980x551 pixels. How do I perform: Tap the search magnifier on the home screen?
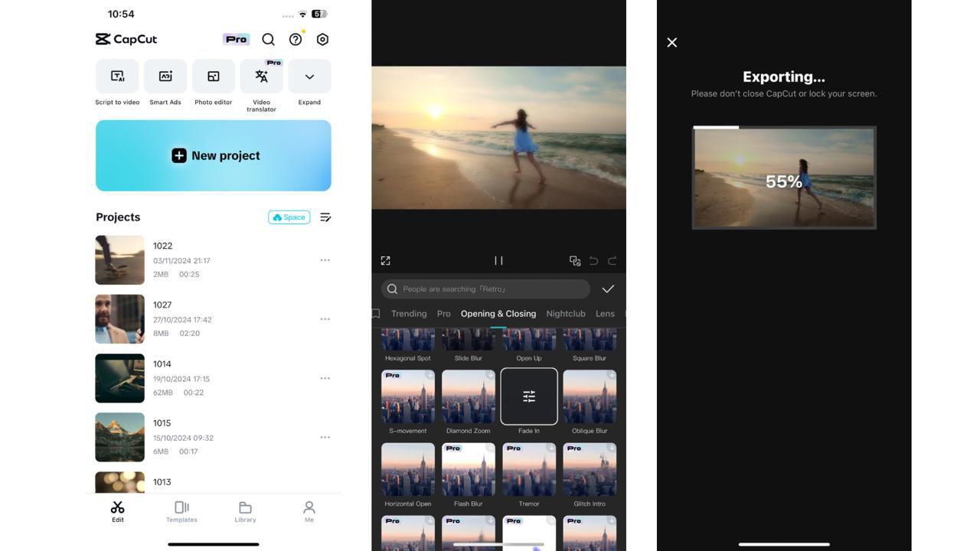click(x=268, y=39)
